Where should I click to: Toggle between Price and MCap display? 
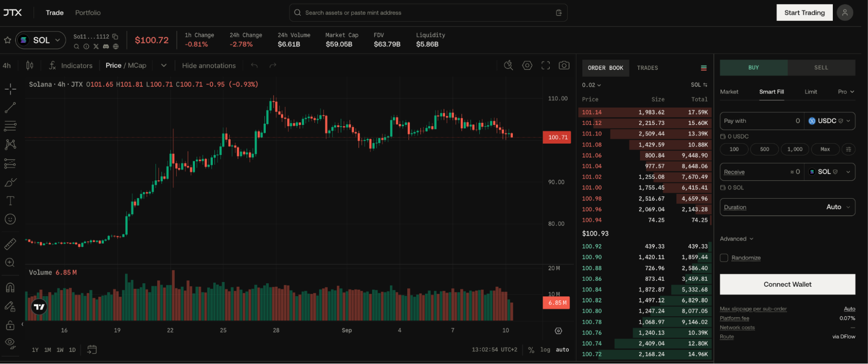[x=126, y=66]
